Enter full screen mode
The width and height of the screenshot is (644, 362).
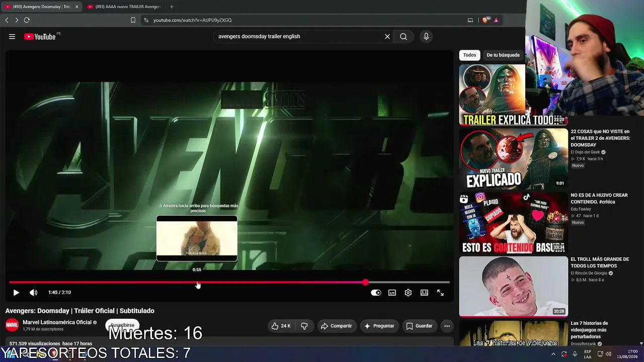point(440,293)
